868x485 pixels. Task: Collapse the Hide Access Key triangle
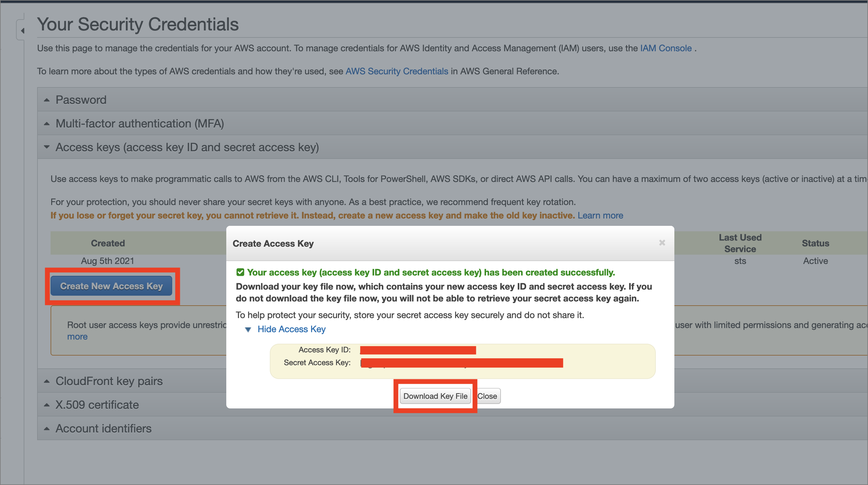click(x=248, y=330)
